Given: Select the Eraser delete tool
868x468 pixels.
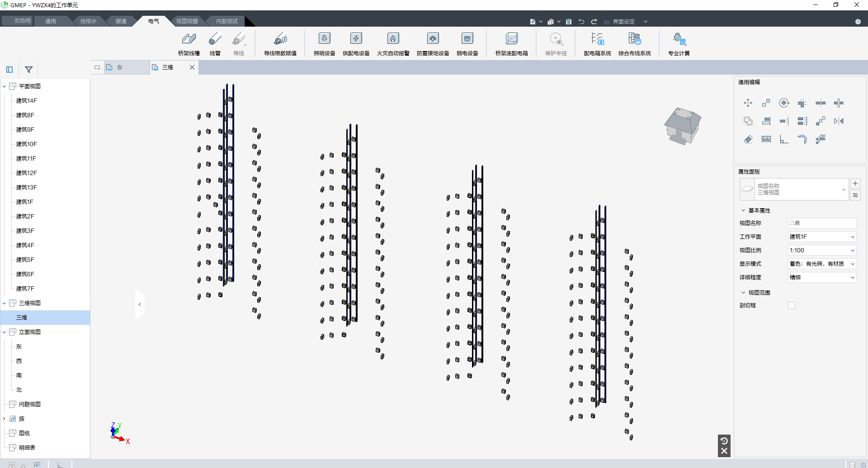Looking at the screenshot, I should (748, 139).
